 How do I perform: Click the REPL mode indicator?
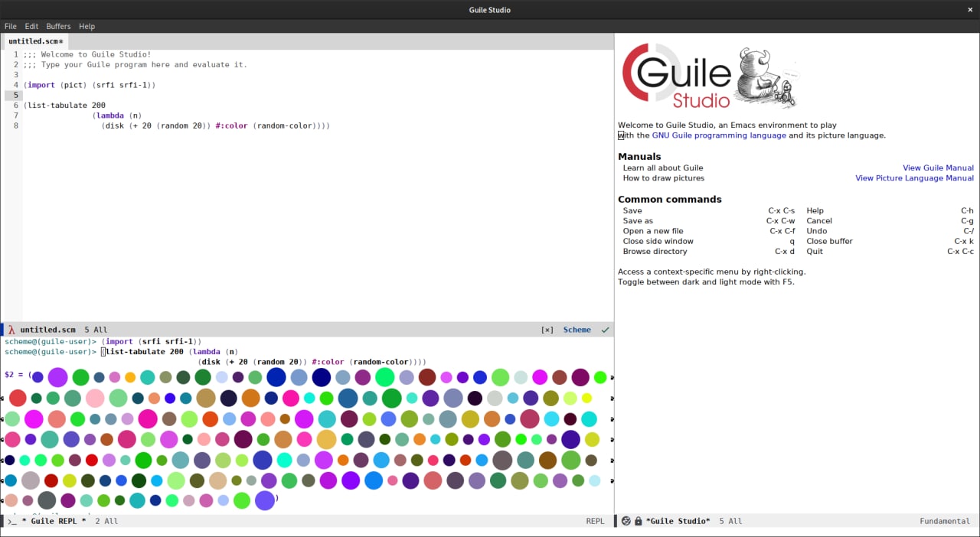(x=595, y=521)
